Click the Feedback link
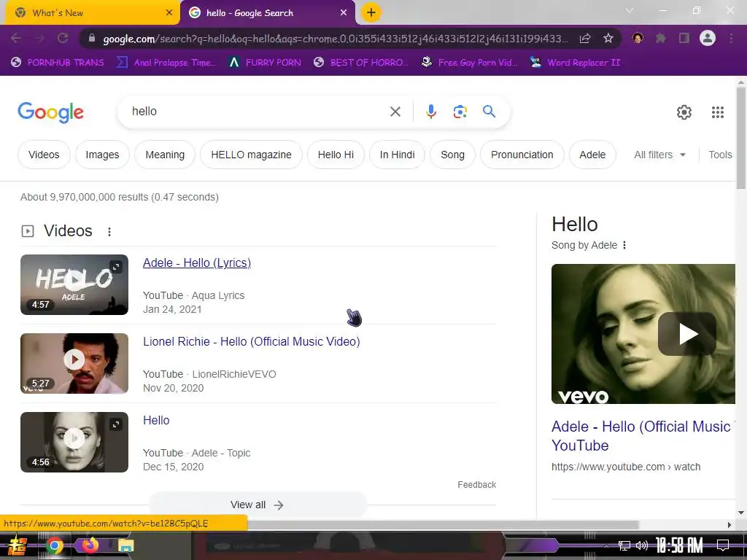 [x=476, y=485]
